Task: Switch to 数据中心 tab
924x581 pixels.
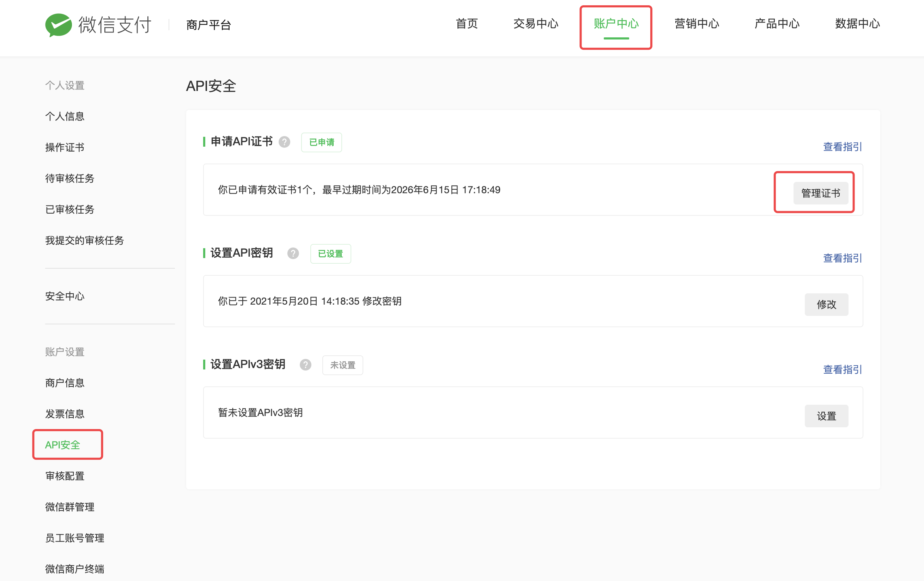Action: pos(857,24)
